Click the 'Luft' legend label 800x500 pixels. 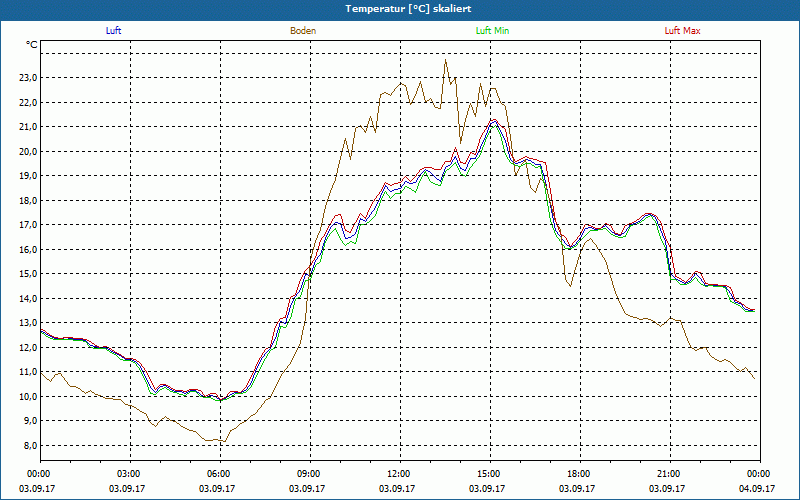point(113,31)
